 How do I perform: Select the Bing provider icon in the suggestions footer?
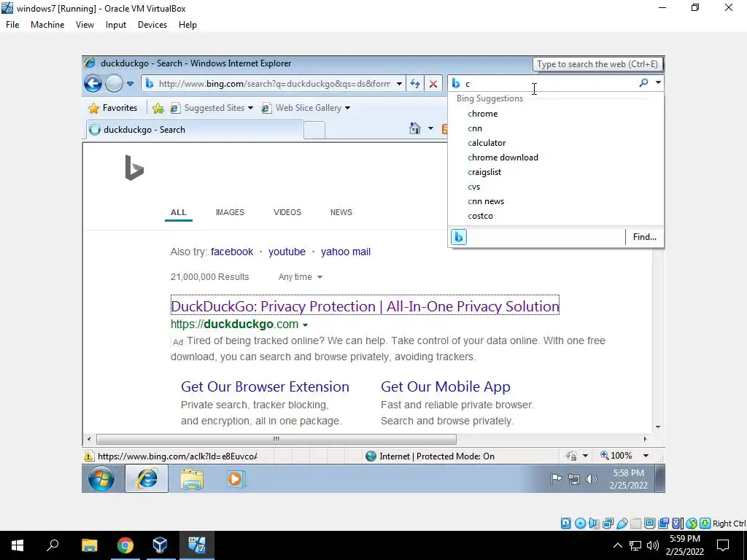pos(459,237)
